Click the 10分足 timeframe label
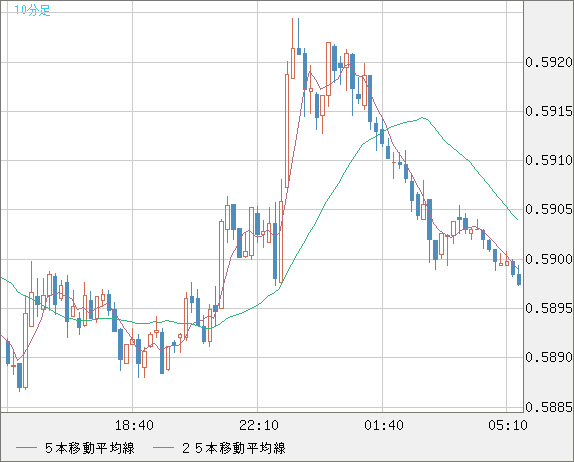The width and height of the screenshot is (574, 462). (x=32, y=10)
